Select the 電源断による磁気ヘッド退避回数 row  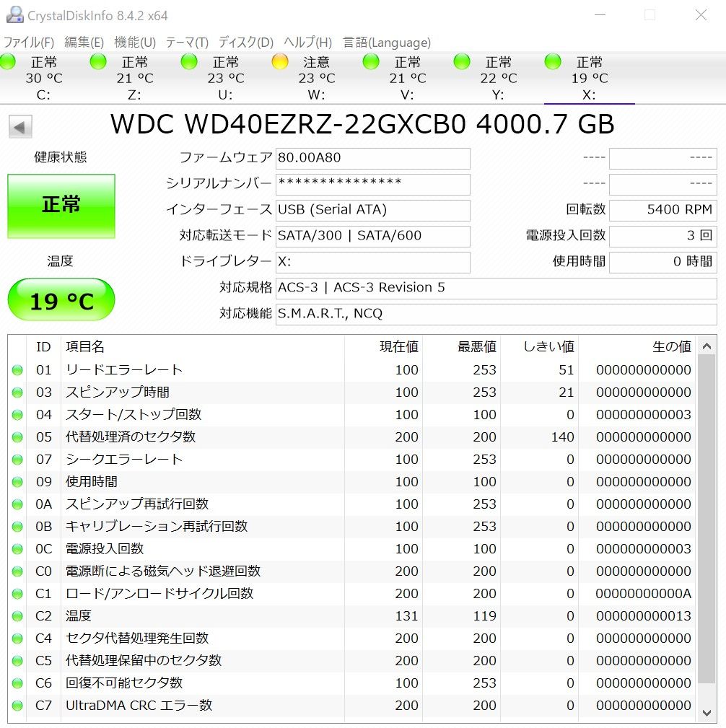pyautogui.click(x=352, y=571)
